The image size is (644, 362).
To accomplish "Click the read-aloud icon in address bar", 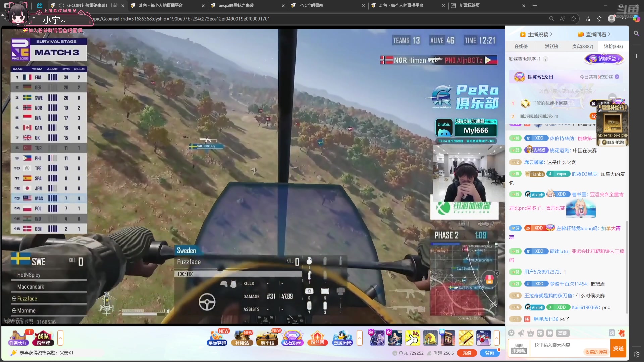I will (x=562, y=19).
